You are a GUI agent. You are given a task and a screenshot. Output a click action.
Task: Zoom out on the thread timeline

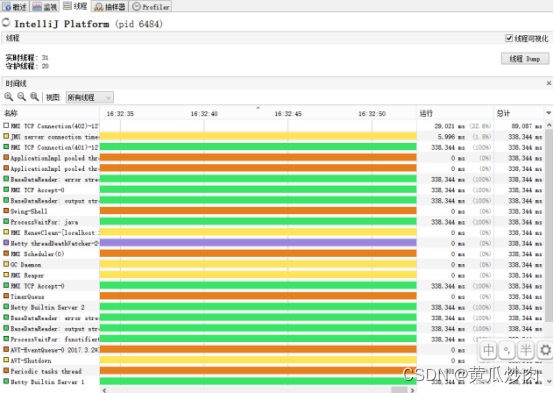click(22, 96)
